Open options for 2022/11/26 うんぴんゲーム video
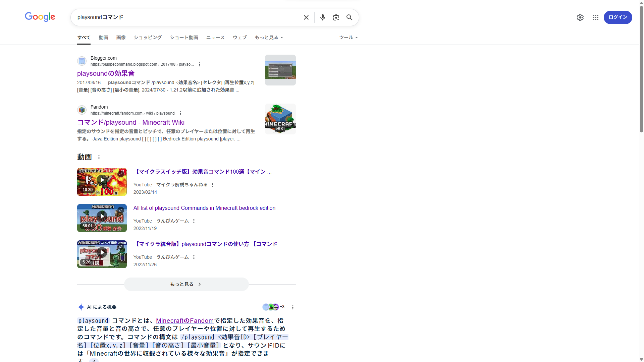644x362 pixels. pos(194,257)
